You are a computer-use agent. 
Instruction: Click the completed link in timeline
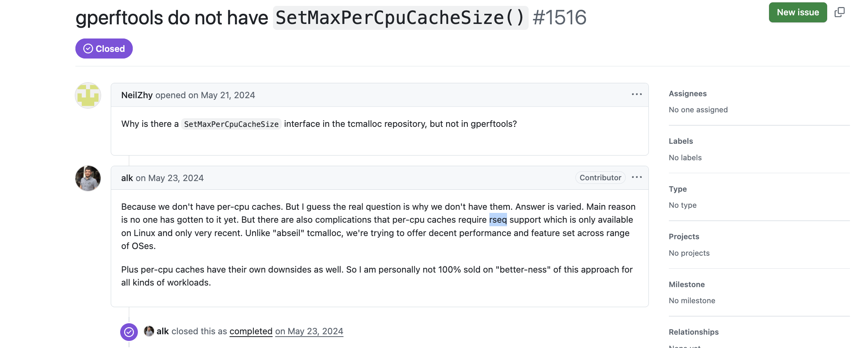tap(251, 331)
